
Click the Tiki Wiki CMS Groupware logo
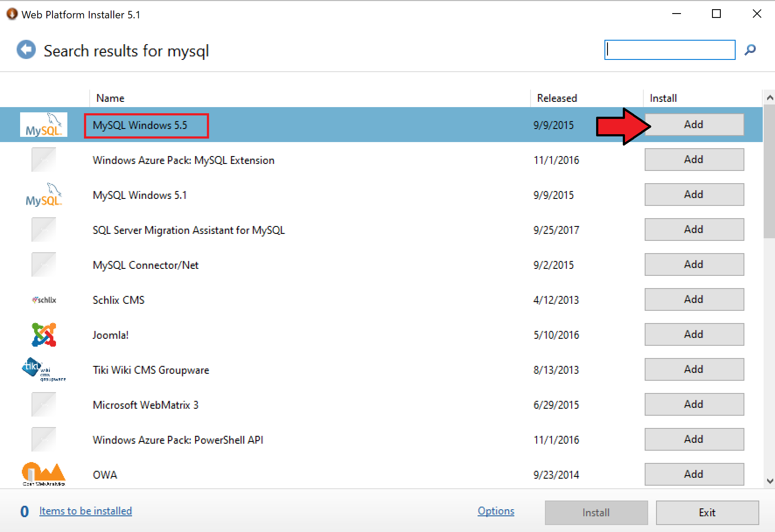click(44, 370)
